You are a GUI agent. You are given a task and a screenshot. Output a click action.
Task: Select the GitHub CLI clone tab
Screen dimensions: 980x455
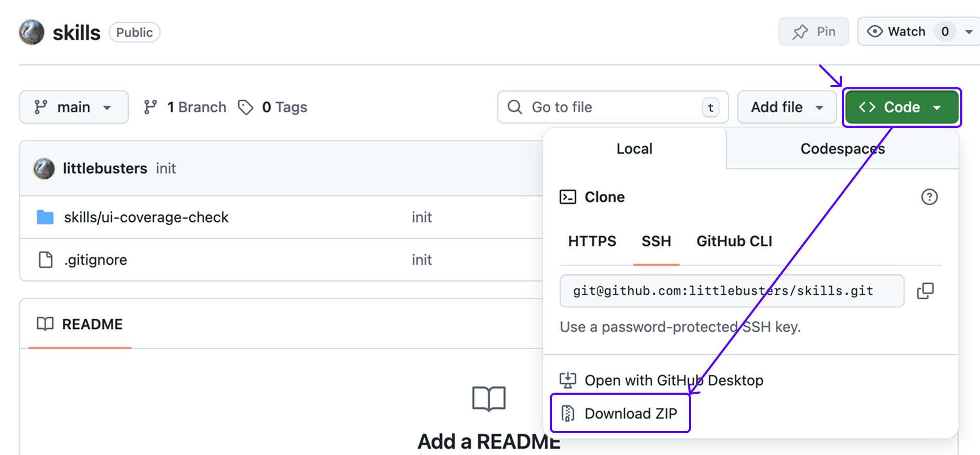(734, 241)
